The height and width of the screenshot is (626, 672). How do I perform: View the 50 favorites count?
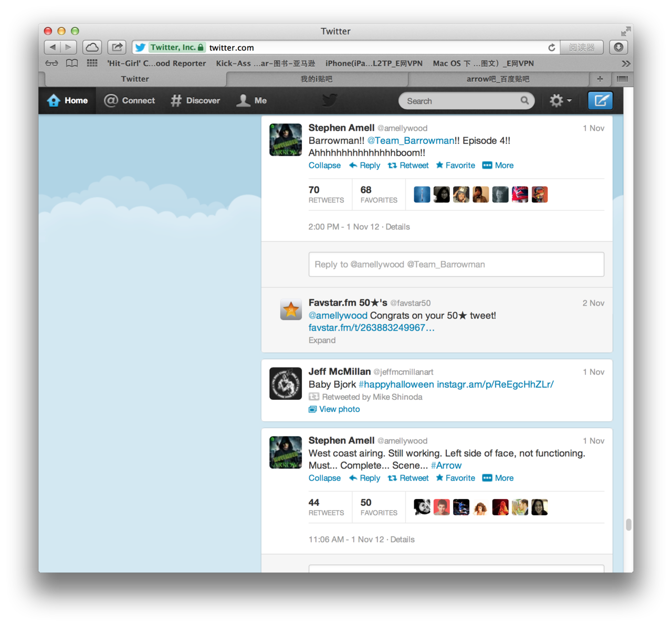pos(379,507)
